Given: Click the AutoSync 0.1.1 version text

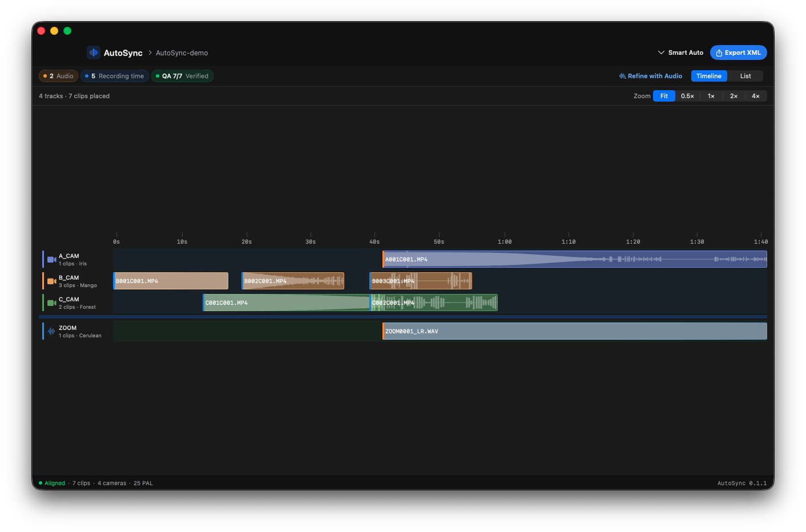Looking at the screenshot, I should pyautogui.click(x=742, y=483).
